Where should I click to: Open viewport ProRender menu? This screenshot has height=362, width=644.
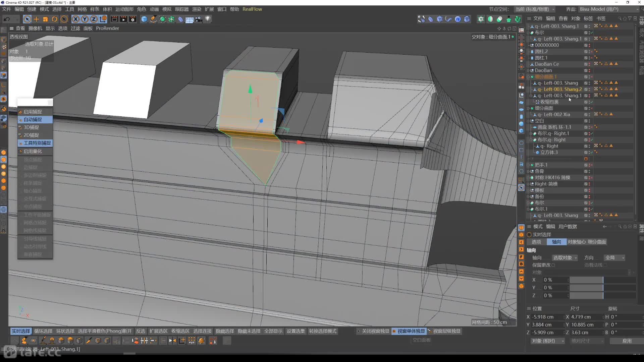(107, 28)
